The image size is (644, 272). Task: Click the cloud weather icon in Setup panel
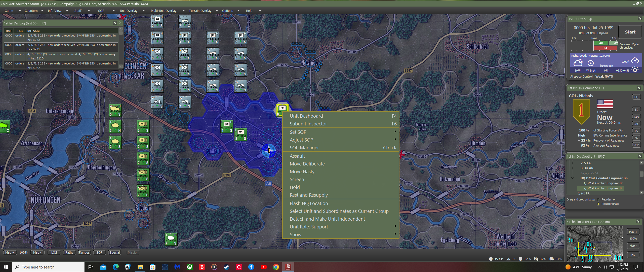tap(578, 63)
